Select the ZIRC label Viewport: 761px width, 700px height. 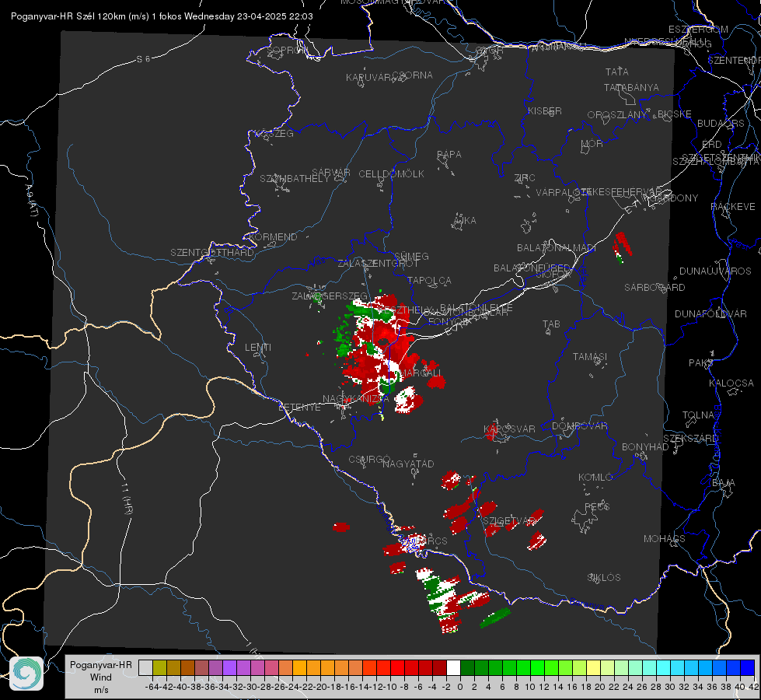[525, 178]
